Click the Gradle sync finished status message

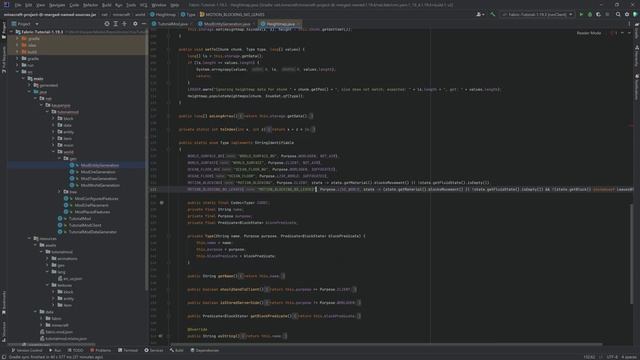tap(56, 357)
